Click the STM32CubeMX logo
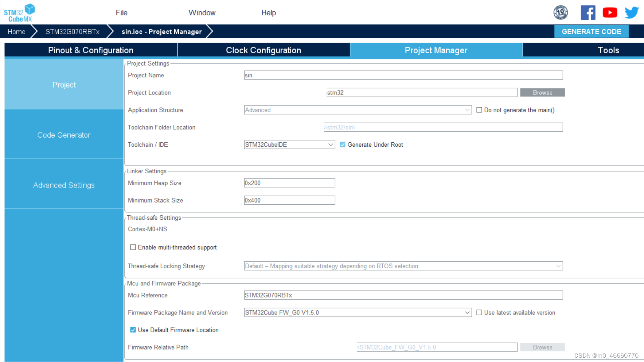Screen dimensions: 644x362 (20, 13)
